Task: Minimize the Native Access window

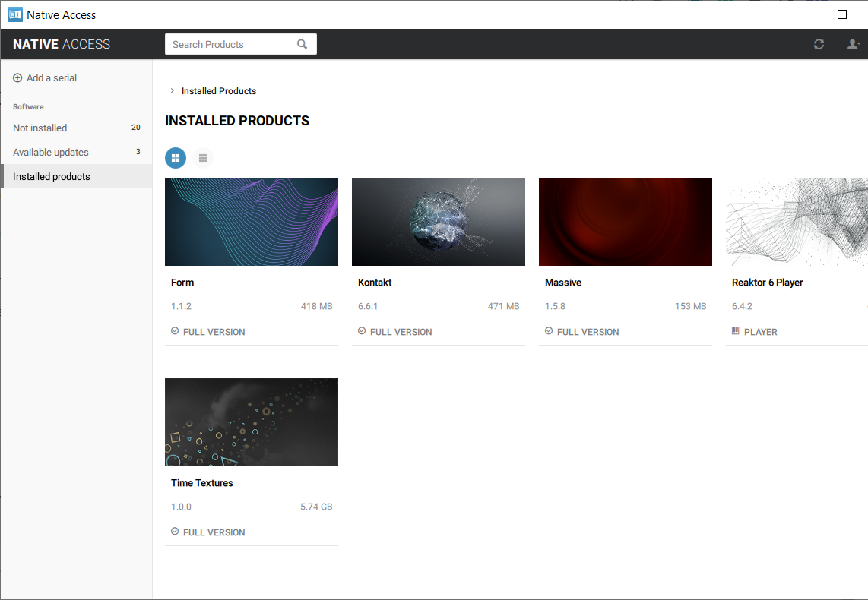Action: (x=798, y=14)
